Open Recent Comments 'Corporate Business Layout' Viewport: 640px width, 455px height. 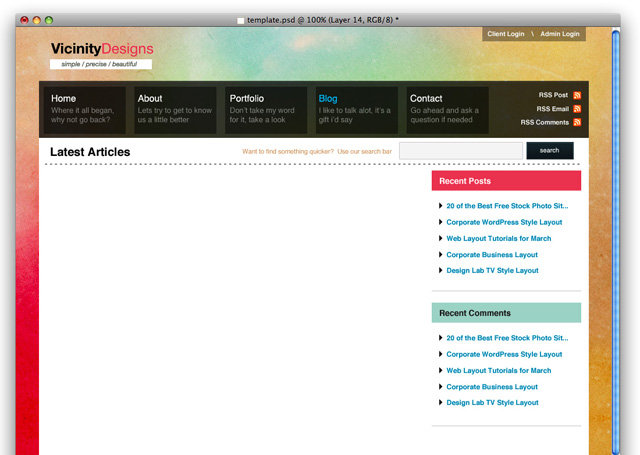[492, 387]
